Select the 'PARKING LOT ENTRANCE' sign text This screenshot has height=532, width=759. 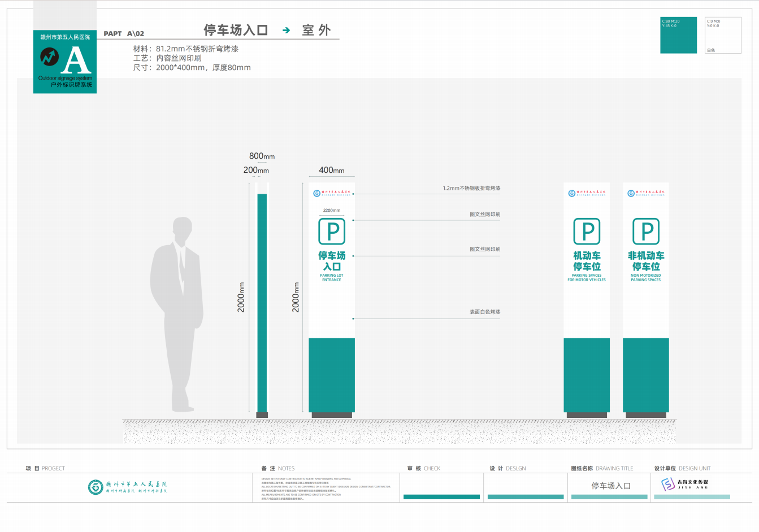332,278
